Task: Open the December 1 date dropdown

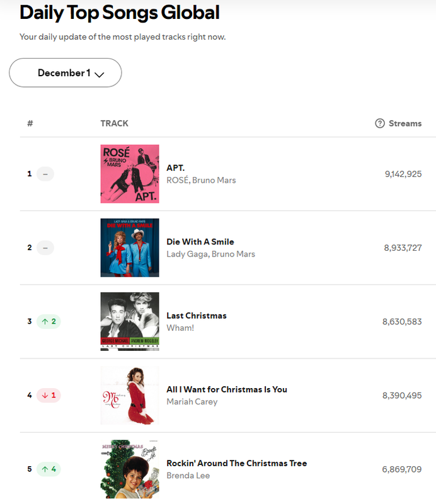Action: [x=66, y=72]
